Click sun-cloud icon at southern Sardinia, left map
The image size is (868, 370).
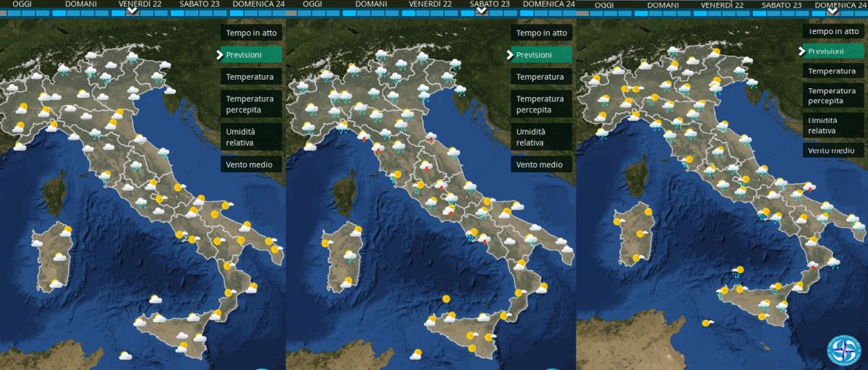coord(56,284)
